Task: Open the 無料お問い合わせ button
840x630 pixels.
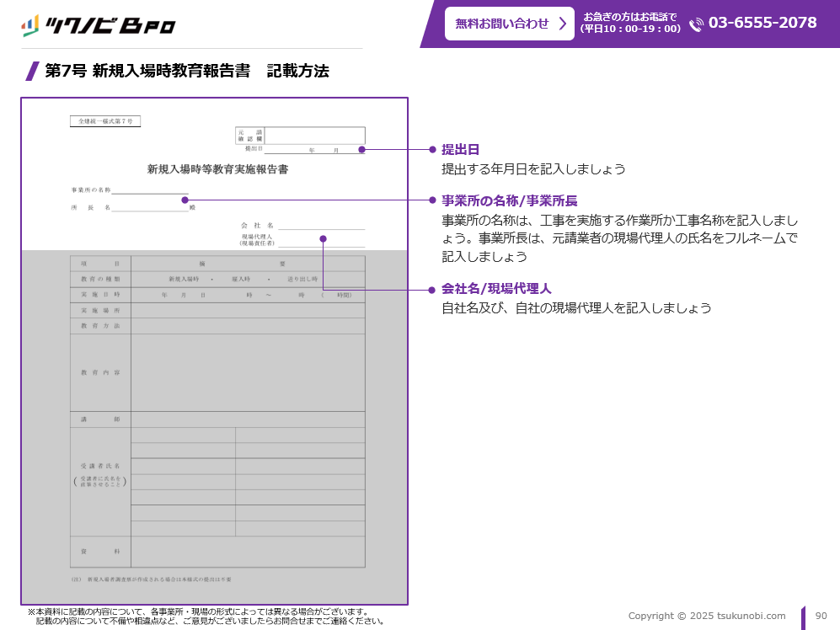Action: coord(510,24)
